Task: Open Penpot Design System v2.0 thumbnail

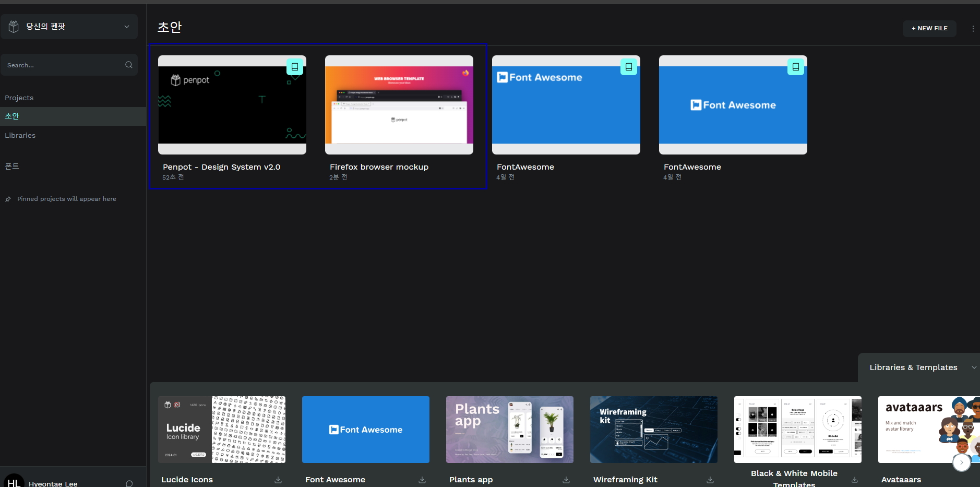Action: 232,105
